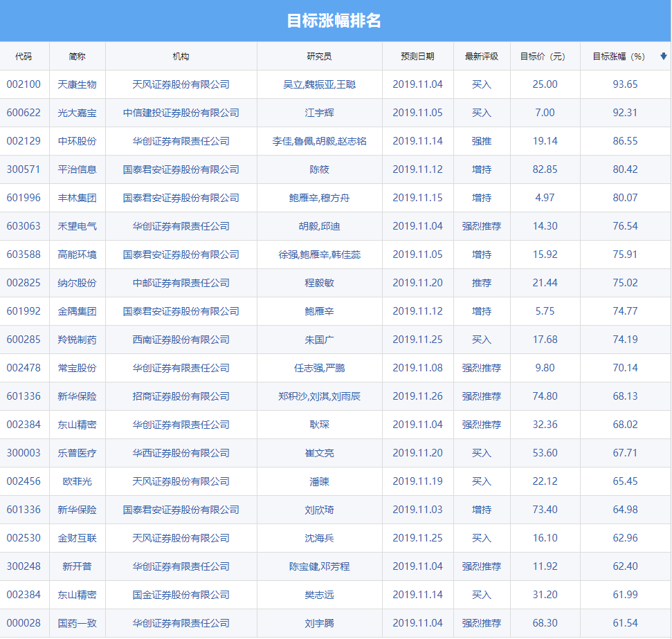Select researcher 徐强,鲍雁辛,韩佳蕊
Screen dimensions: 672x639
tap(319, 254)
